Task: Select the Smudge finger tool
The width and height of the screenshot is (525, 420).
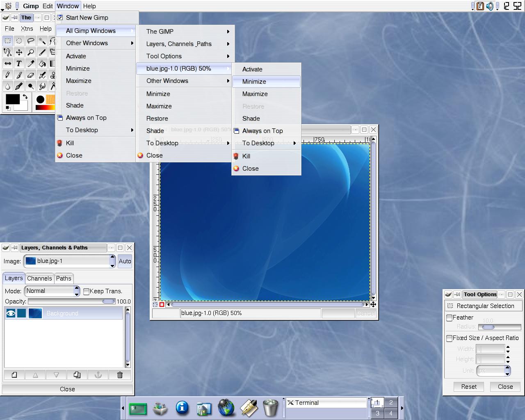Action: (42, 87)
